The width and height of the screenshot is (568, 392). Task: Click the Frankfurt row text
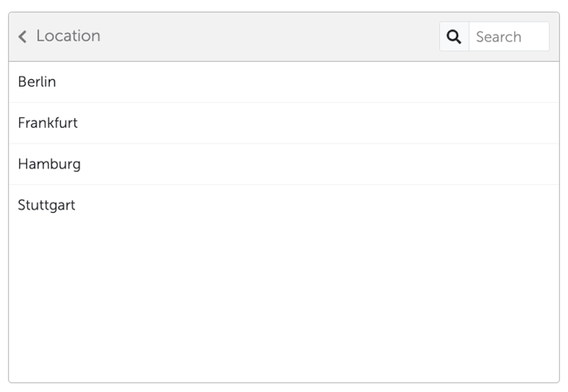(48, 123)
